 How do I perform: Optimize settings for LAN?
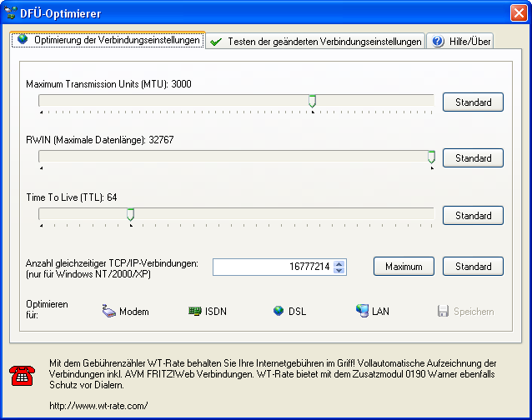click(373, 311)
